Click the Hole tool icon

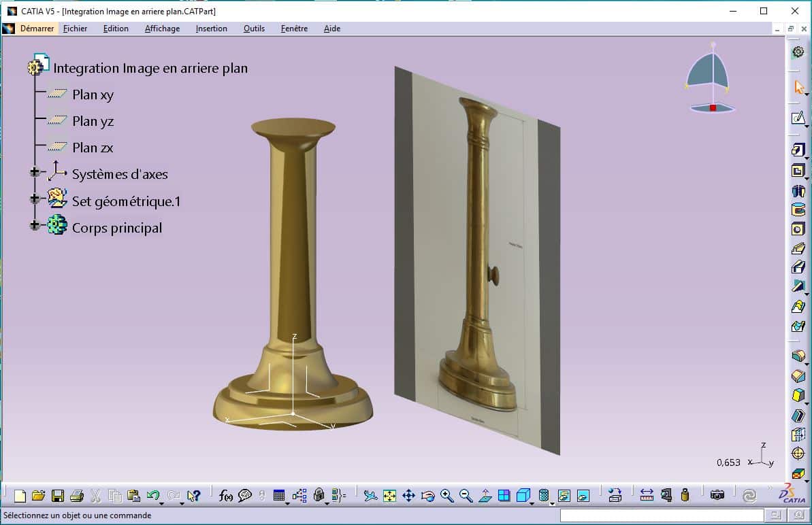(798, 229)
